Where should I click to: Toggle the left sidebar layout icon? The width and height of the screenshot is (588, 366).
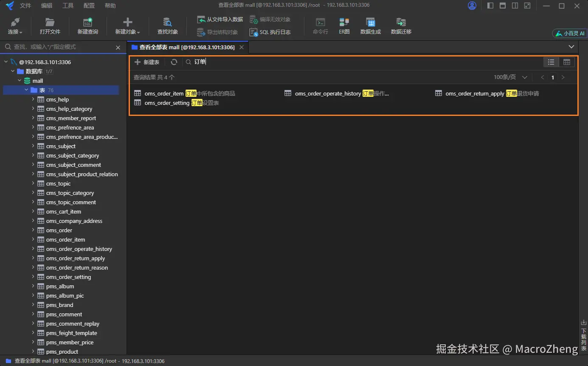pyautogui.click(x=490, y=6)
